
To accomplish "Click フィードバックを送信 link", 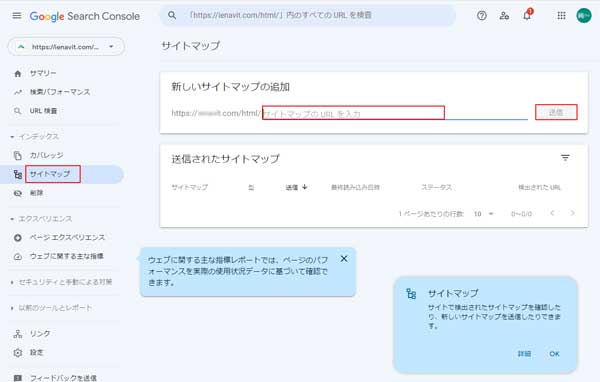I will (x=63, y=378).
